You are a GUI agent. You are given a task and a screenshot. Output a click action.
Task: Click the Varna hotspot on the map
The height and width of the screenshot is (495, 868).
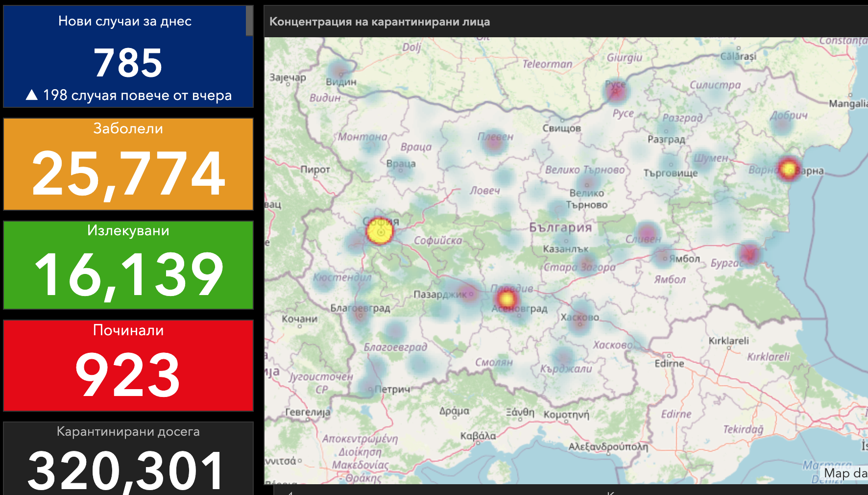(789, 169)
